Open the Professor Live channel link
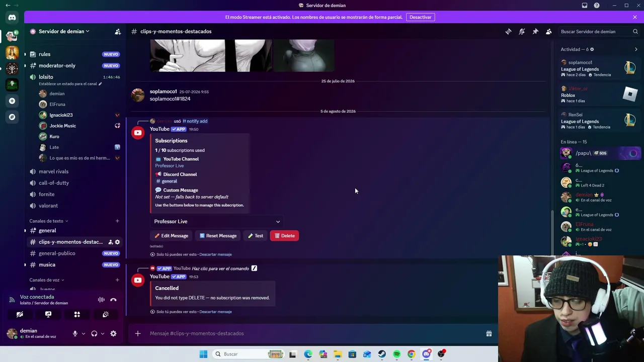Viewport: 644px width, 362px height. [x=169, y=166]
